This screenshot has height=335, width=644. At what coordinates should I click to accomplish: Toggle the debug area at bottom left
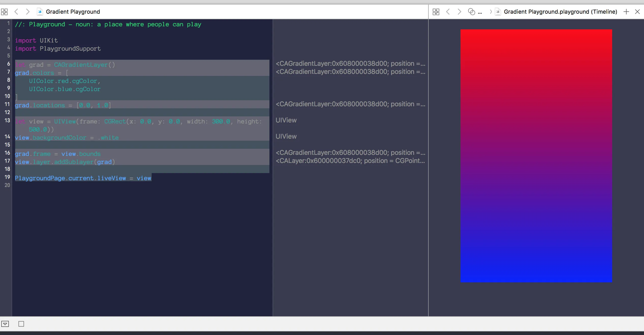pyautogui.click(x=5, y=324)
